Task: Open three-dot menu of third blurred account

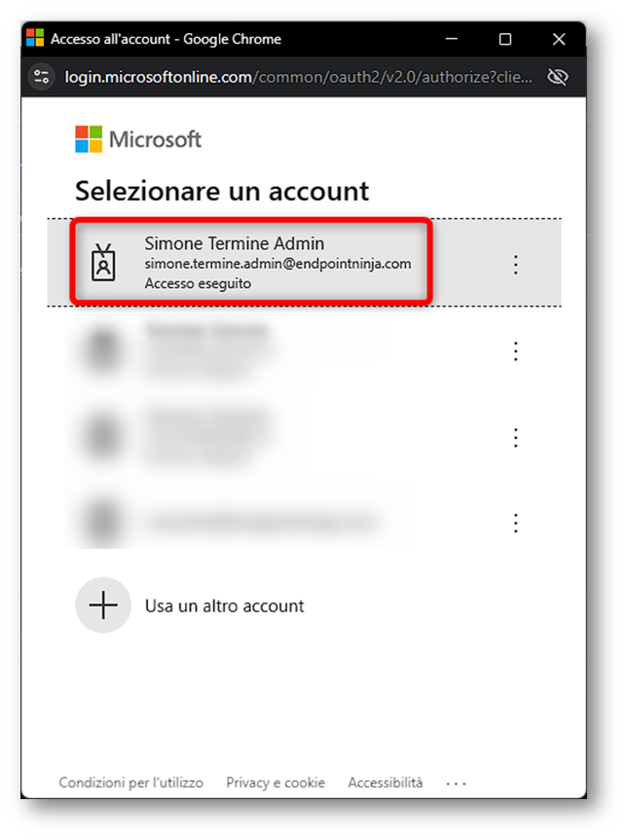Action: tap(515, 438)
